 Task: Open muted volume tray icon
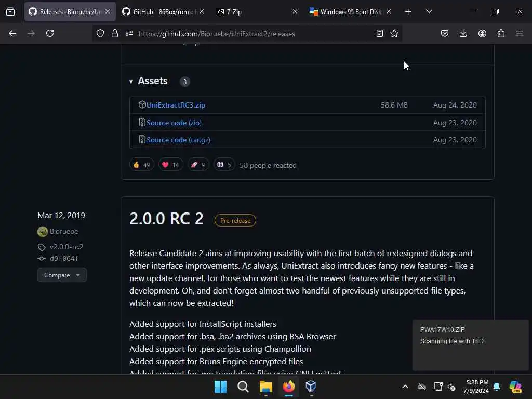451,387
